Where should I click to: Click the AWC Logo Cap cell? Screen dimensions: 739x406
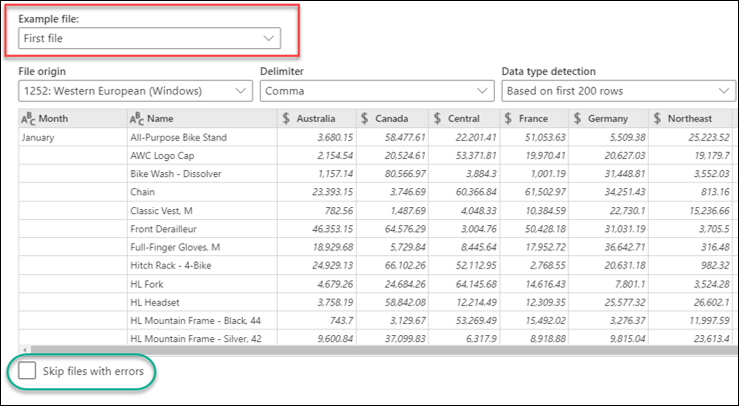pos(202,156)
